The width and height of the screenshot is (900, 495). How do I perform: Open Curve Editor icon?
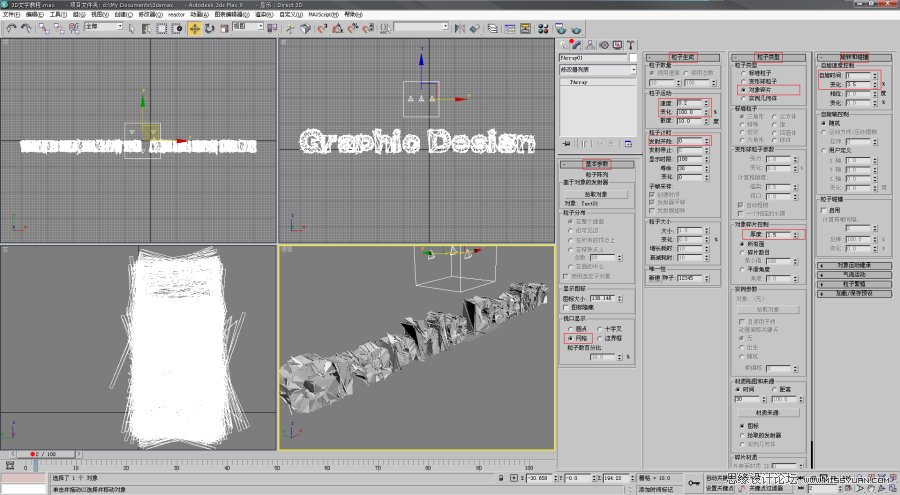[x=510, y=28]
